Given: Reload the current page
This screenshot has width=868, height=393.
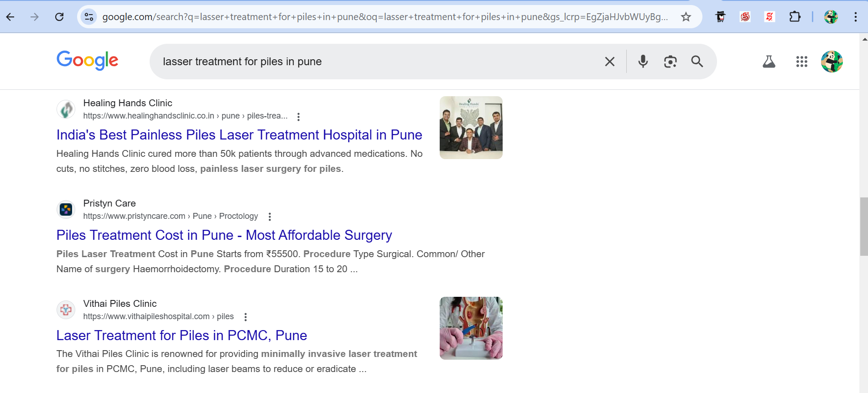Looking at the screenshot, I should [59, 17].
